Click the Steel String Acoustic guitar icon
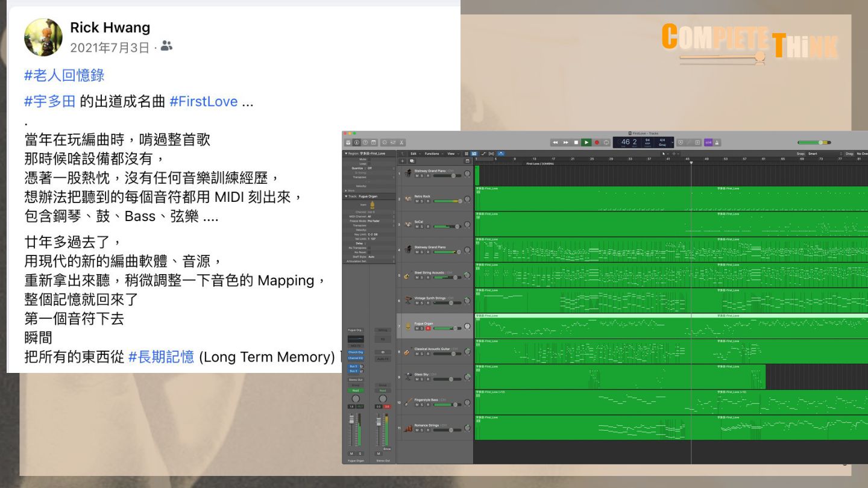The width and height of the screenshot is (868, 488). (x=408, y=275)
